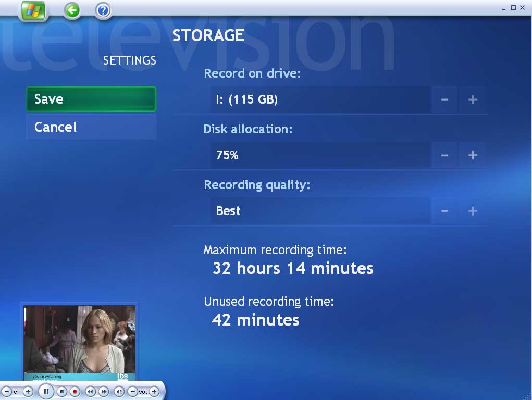Viewport: 532px width, 400px height.
Task: Start recording with the red record button
Action: 75,391
